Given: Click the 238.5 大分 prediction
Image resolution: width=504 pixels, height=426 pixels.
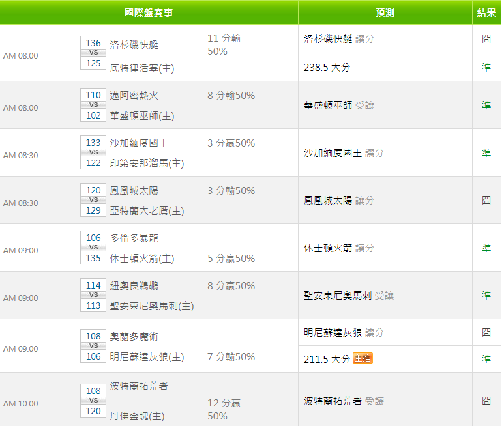Looking at the screenshot, I should pyautogui.click(x=327, y=67).
